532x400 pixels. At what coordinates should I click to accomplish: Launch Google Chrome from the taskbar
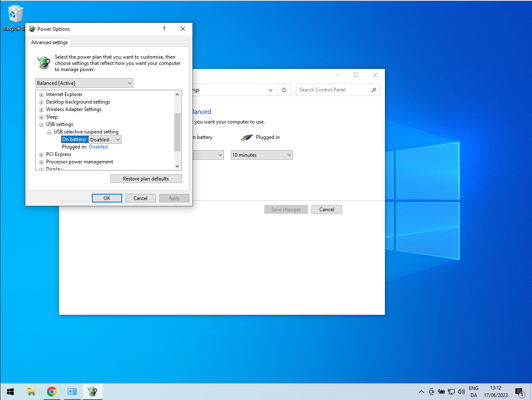[x=52, y=392]
